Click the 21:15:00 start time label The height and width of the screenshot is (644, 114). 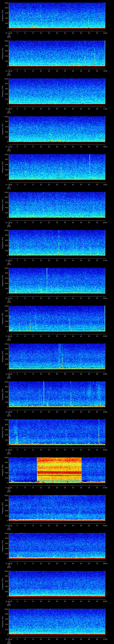pyautogui.click(x=9, y=71)
